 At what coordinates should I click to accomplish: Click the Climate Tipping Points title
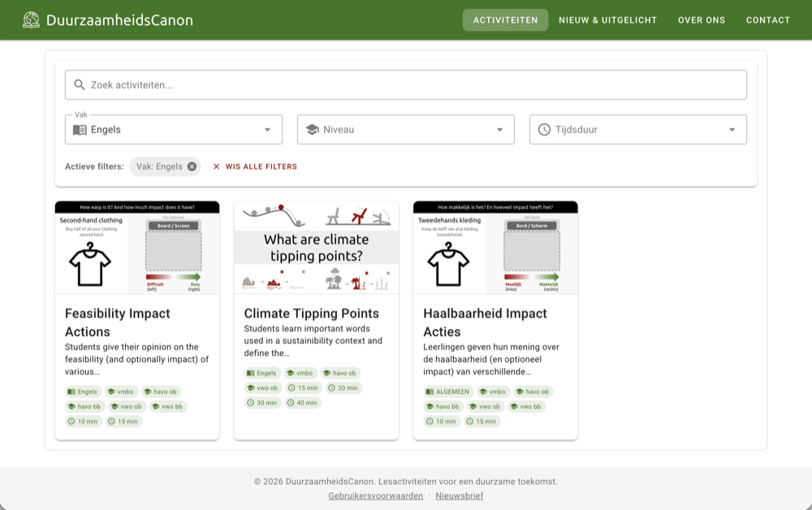pyautogui.click(x=311, y=313)
